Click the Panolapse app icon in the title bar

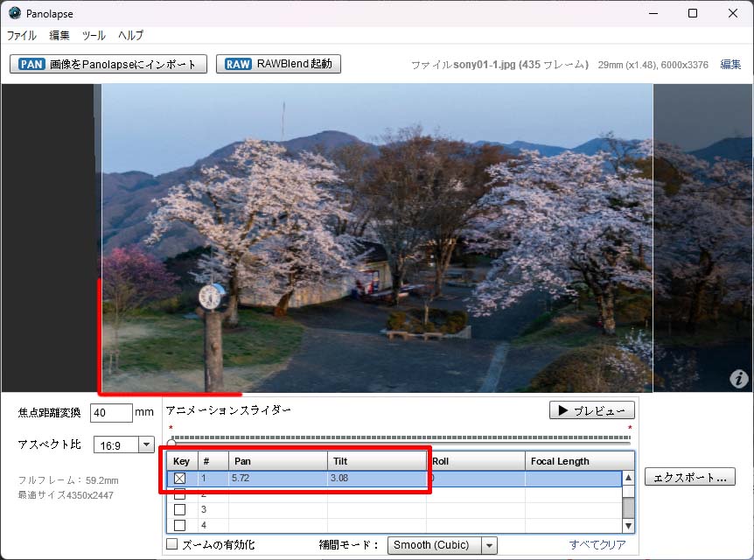15,13
